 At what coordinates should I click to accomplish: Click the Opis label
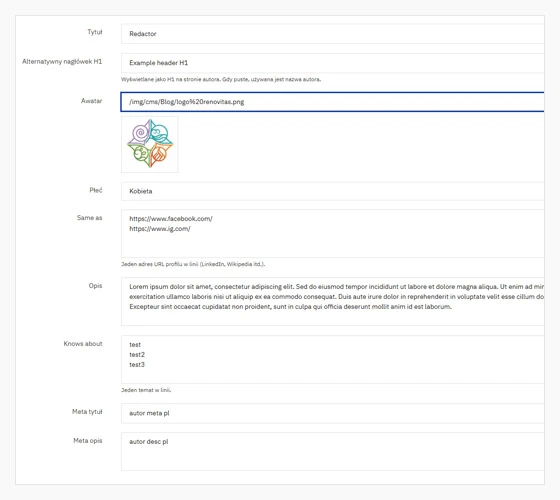point(95,286)
